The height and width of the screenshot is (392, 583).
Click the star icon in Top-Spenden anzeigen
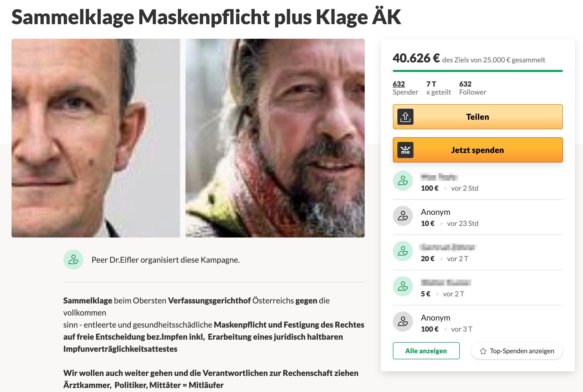pos(483,351)
